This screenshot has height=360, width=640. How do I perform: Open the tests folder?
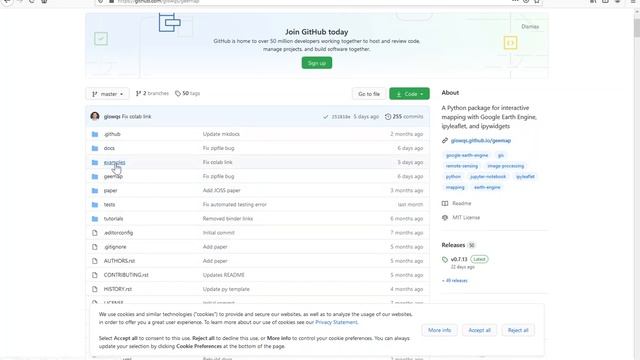[109, 204]
